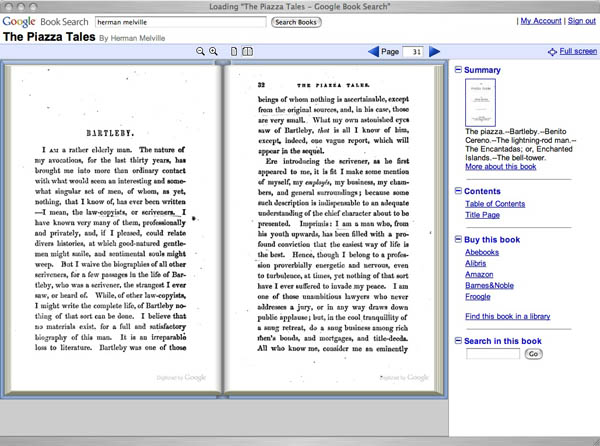Click the Herman Melville author name
Image resolution: width=600 pixels, height=446 pixels.
138,38
